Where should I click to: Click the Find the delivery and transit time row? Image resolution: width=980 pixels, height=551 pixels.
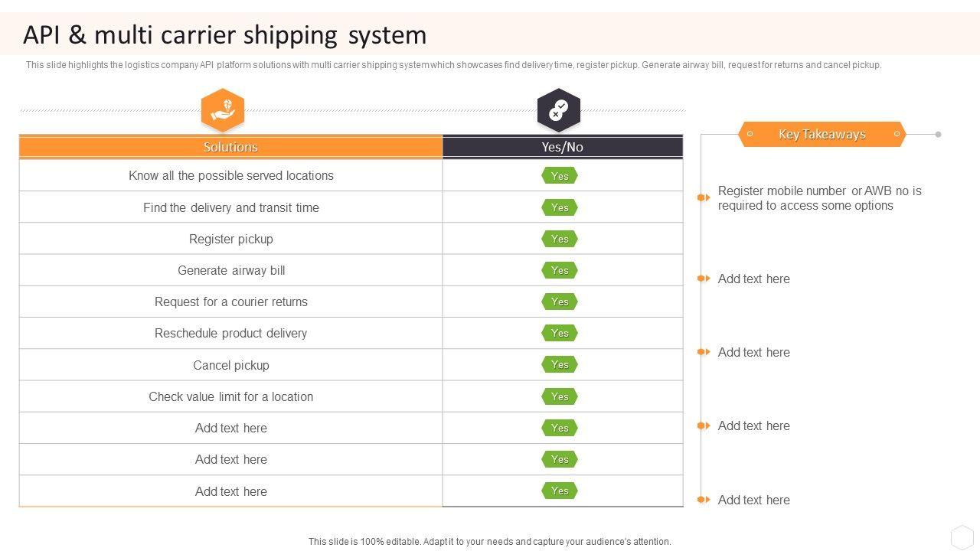click(x=230, y=207)
